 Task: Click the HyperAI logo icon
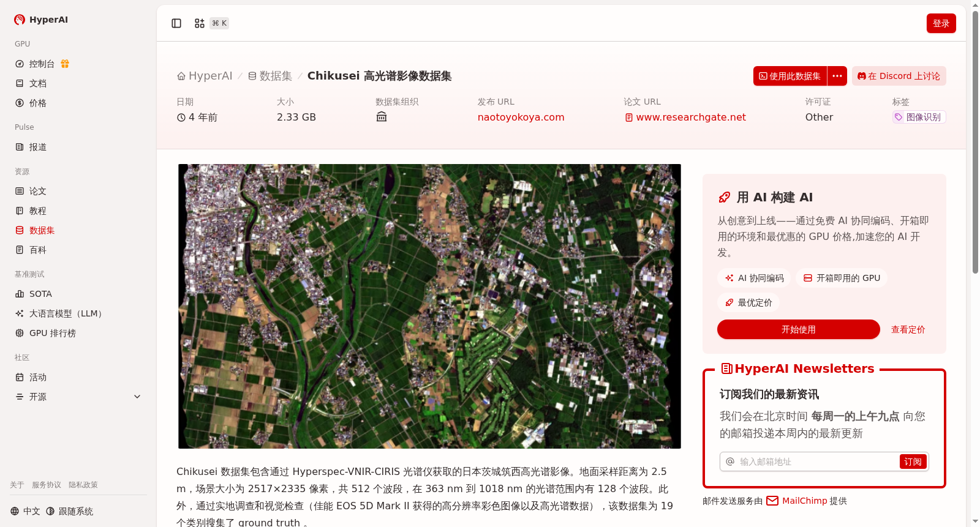pos(20,20)
